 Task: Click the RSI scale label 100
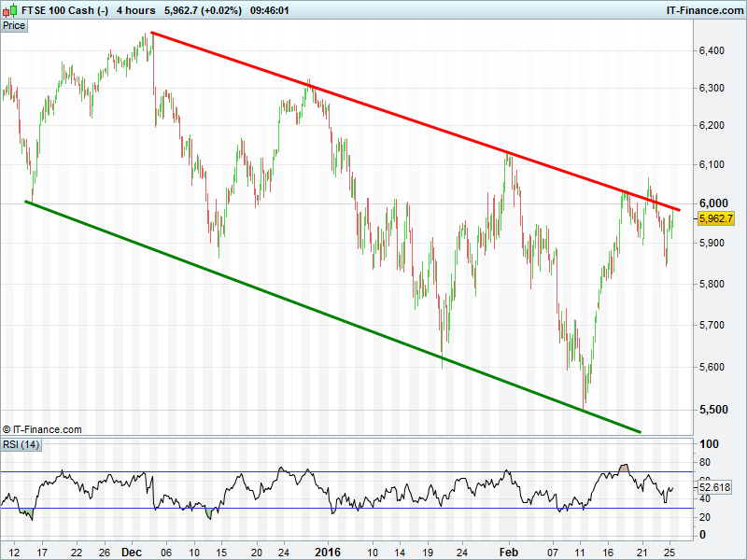point(709,444)
